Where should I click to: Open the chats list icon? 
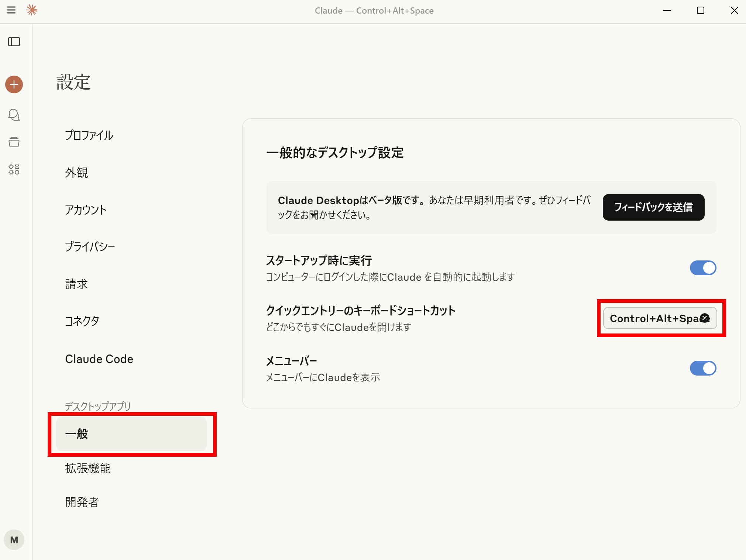(14, 115)
